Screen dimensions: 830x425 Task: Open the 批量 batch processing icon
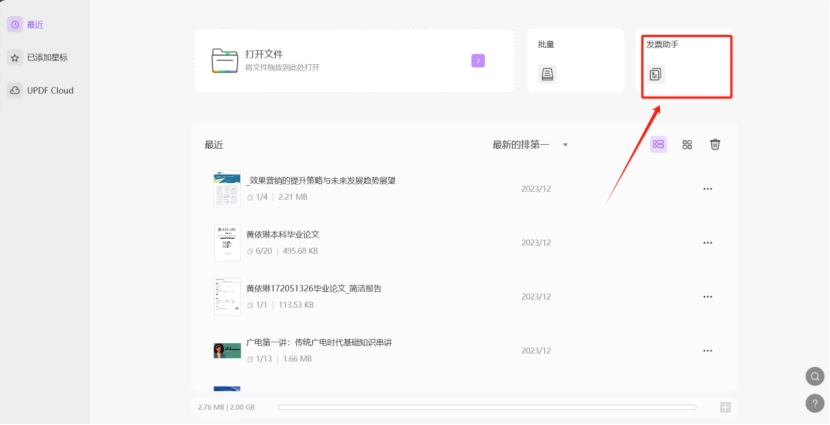coord(547,74)
